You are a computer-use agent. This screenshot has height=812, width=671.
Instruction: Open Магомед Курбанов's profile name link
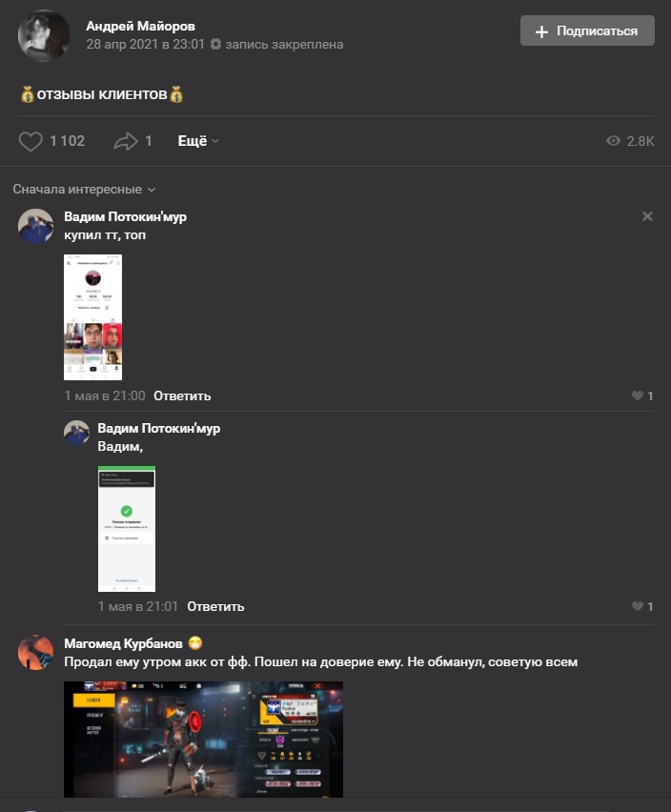123,643
